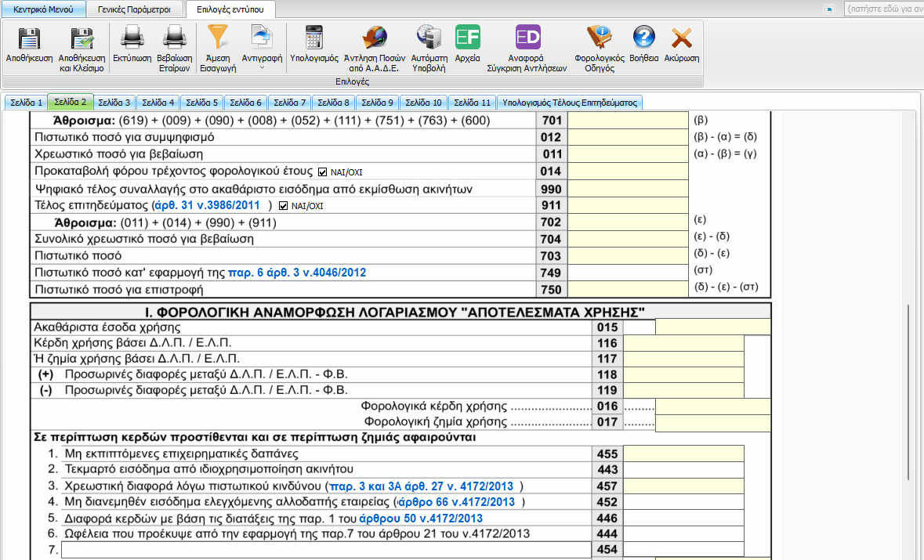Viewport: 924px width, 560px height.
Task: Toggle ΝΑΙ/ΟΧΙ checkbox for Τέλος επιτηδεύματος
Action: [x=284, y=206]
